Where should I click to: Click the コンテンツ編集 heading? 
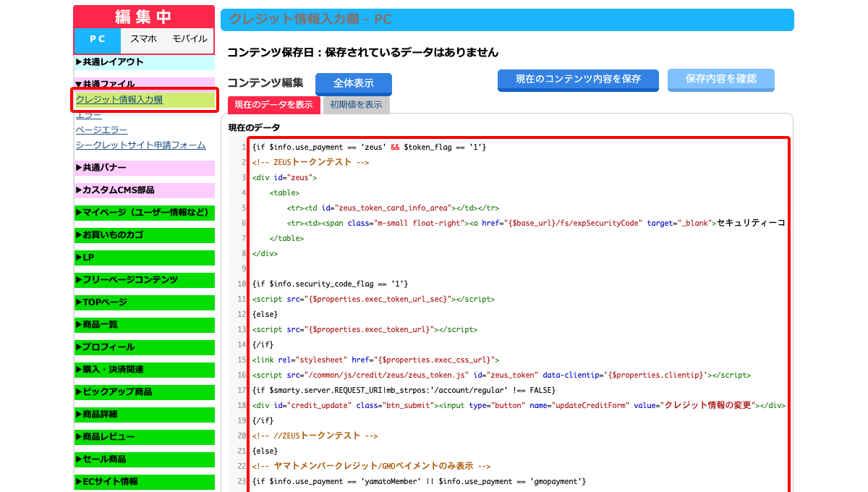(265, 83)
